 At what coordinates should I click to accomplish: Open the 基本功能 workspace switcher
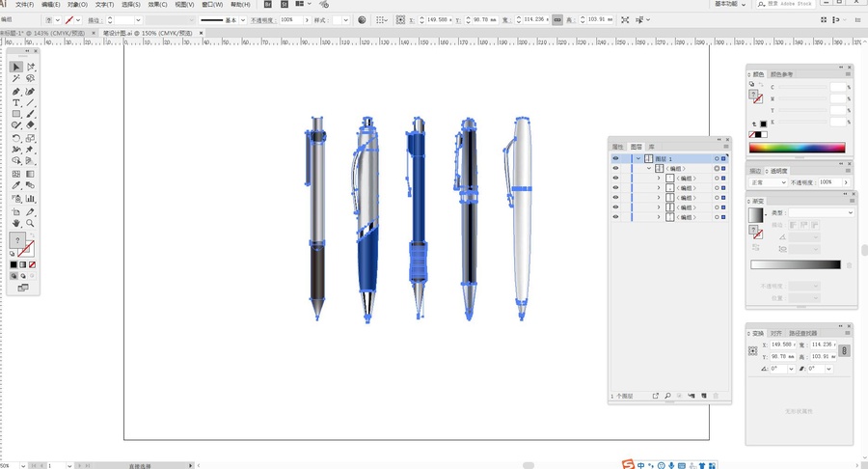(x=730, y=4)
